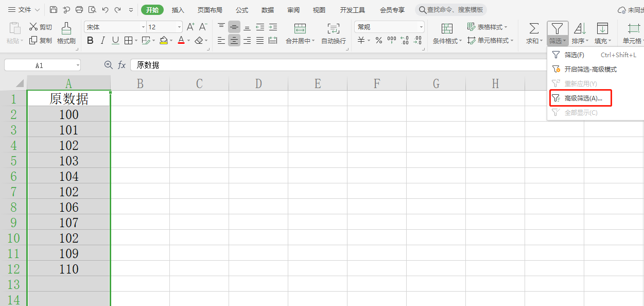This screenshot has width=644, height=306.
Task: Click the command search box
Action: point(451,10)
